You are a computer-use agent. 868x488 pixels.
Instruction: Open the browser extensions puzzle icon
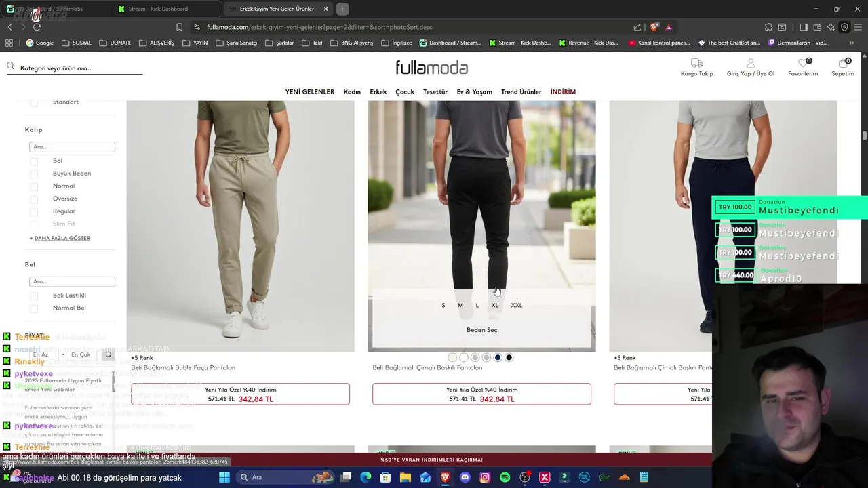click(x=768, y=27)
